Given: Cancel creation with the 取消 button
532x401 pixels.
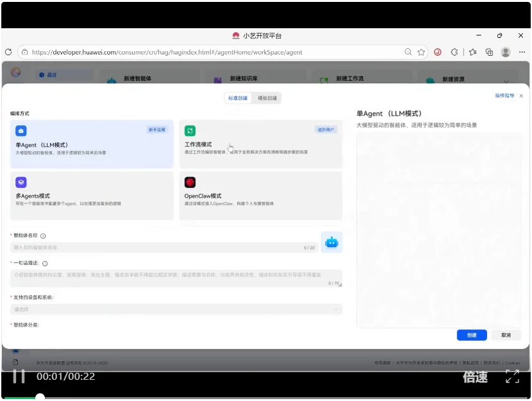Looking at the screenshot, I should pyautogui.click(x=505, y=336).
